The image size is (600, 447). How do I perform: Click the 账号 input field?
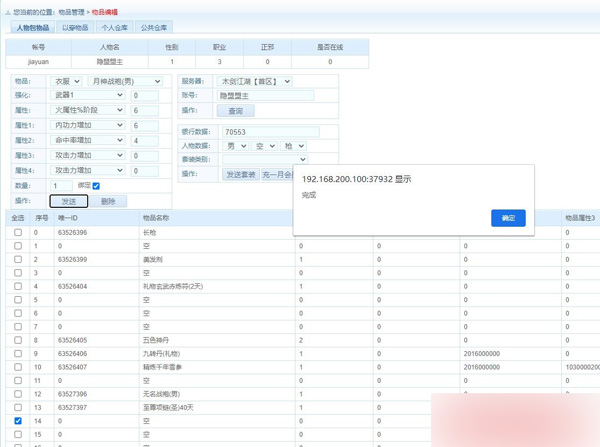pos(266,96)
